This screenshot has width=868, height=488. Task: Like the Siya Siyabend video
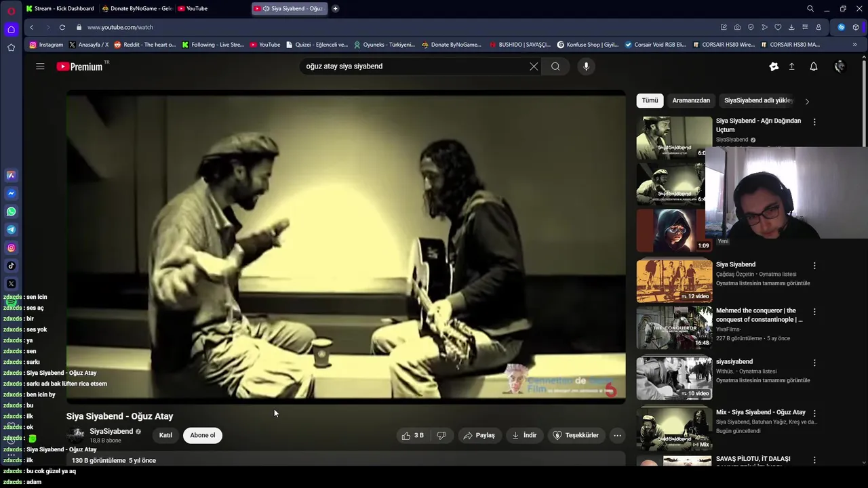pyautogui.click(x=413, y=435)
